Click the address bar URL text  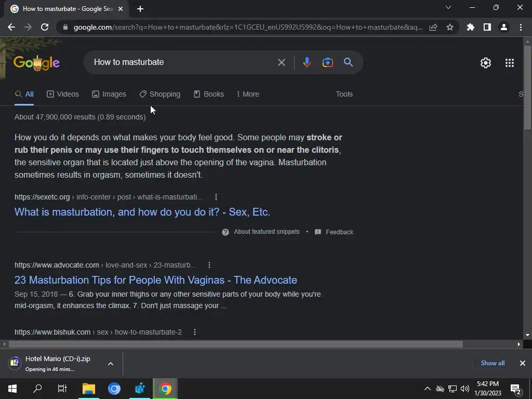pos(248,27)
